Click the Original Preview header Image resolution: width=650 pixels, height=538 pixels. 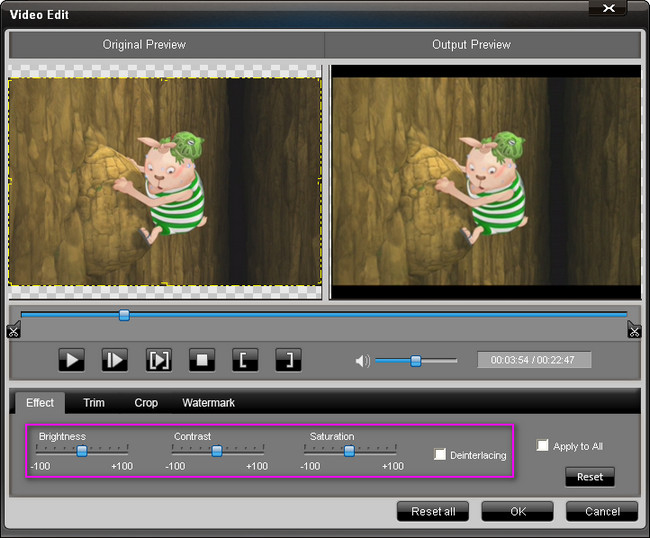144,44
